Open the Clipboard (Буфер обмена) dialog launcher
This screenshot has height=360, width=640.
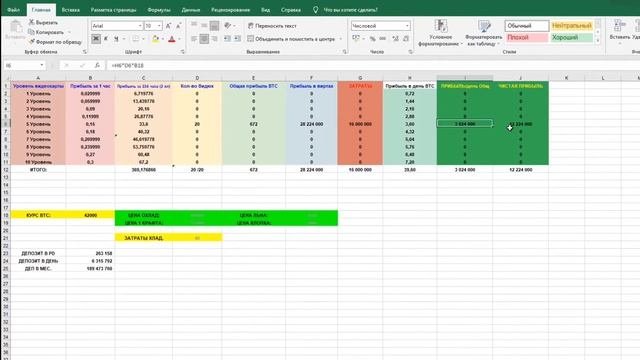84,52
